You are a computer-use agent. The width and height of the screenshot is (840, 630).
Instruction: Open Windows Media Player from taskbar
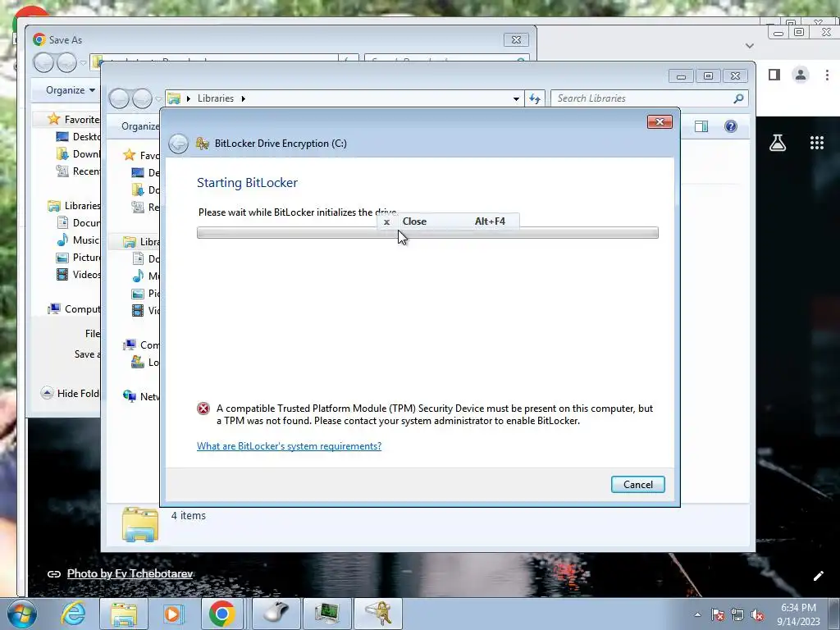coord(172,614)
